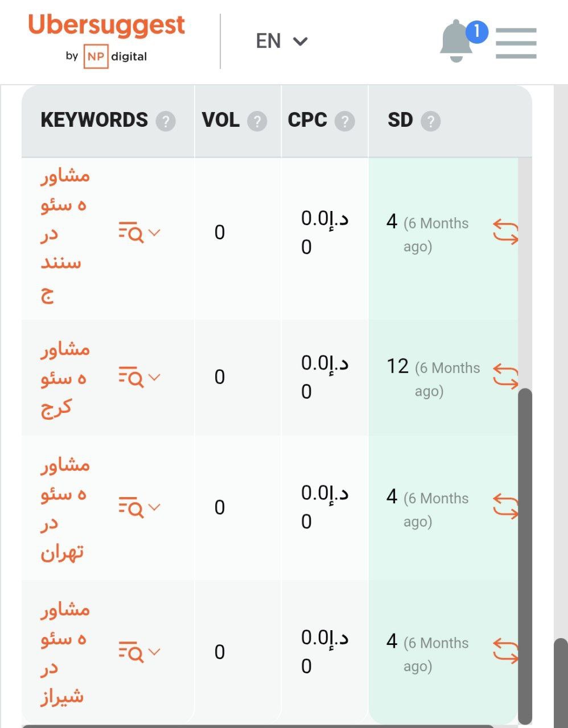This screenshot has width=568, height=728.
Task: Refresh SD for the Tehran keyword row
Action: pos(505,507)
